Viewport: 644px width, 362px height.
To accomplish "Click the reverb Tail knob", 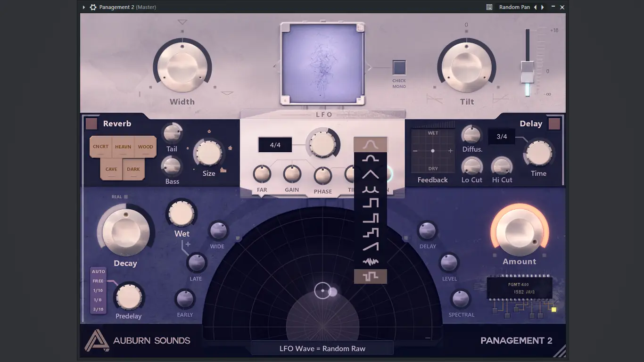I will coord(172,134).
